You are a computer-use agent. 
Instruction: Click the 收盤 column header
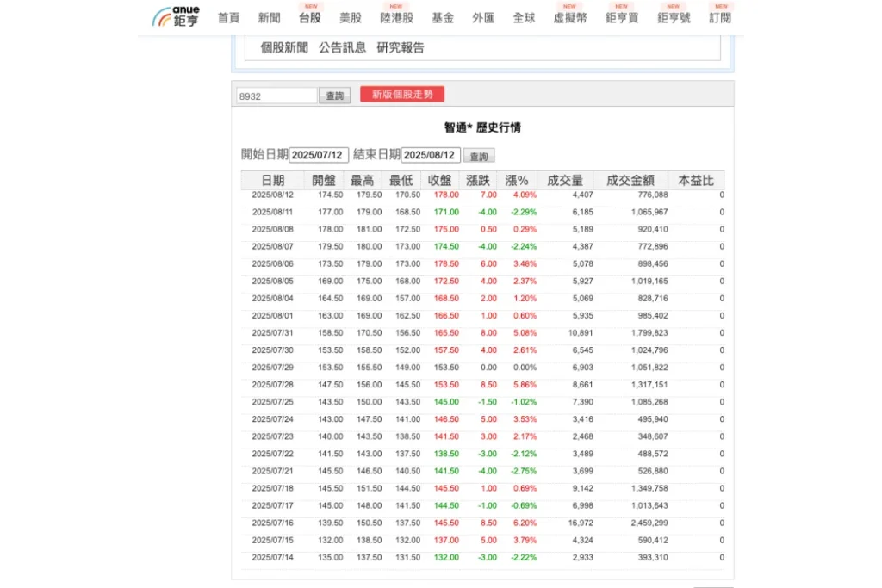440,181
